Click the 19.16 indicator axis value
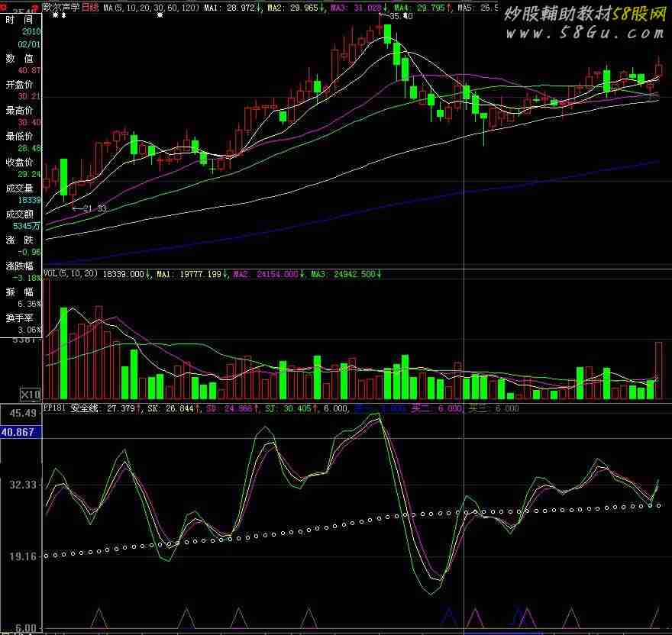 (23, 556)
